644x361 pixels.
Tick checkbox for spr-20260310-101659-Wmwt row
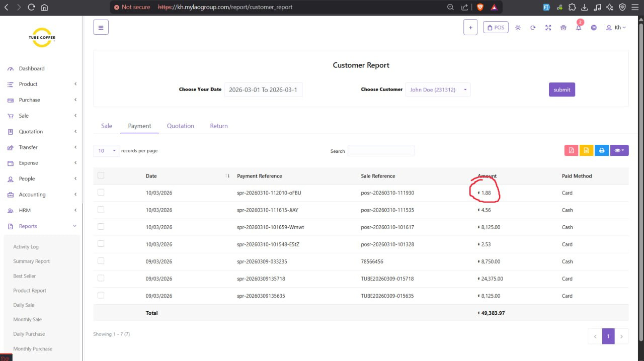click(101, 227)
